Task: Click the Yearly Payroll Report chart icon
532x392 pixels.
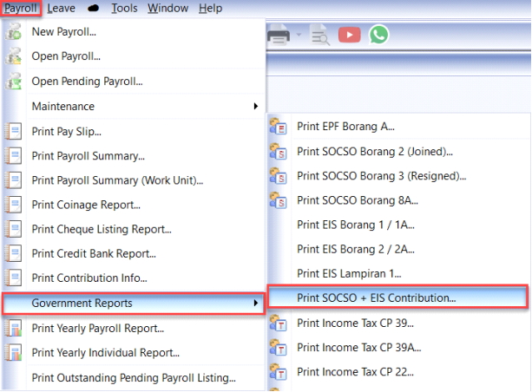Action: (13, 328)
